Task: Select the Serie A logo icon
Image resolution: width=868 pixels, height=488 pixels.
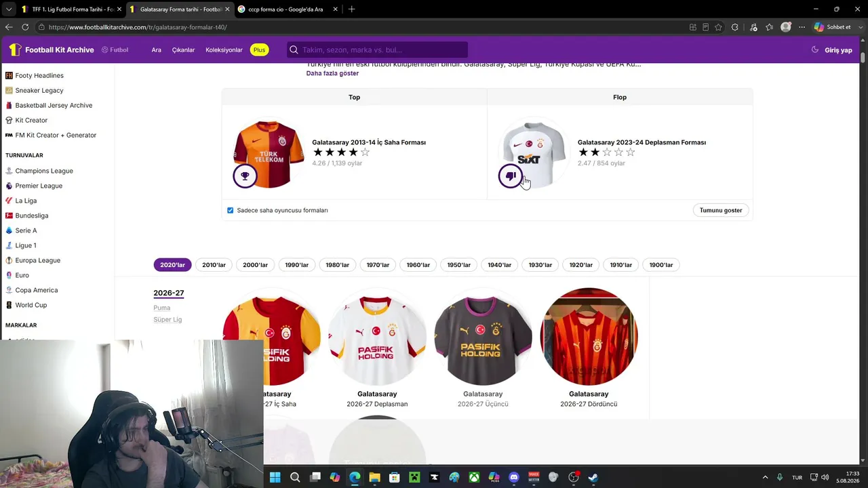Action: click(x=9, y=230)
